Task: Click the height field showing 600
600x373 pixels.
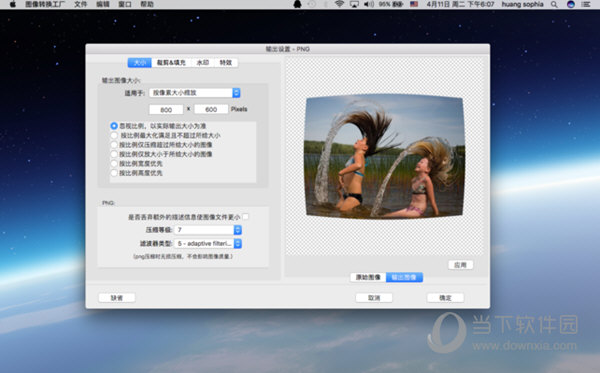Action: coord(211,109)
